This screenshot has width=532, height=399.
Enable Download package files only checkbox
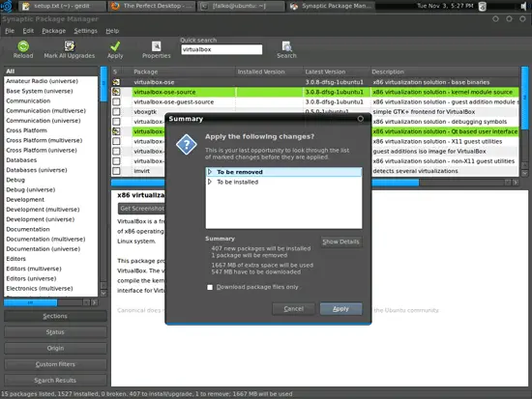[x=210, y=287]
